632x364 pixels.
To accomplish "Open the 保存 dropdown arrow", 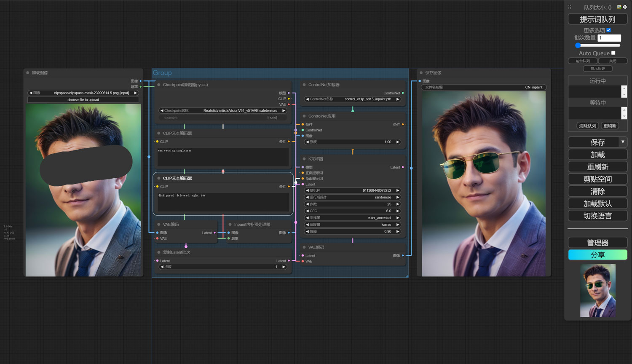I will point(623,142).
